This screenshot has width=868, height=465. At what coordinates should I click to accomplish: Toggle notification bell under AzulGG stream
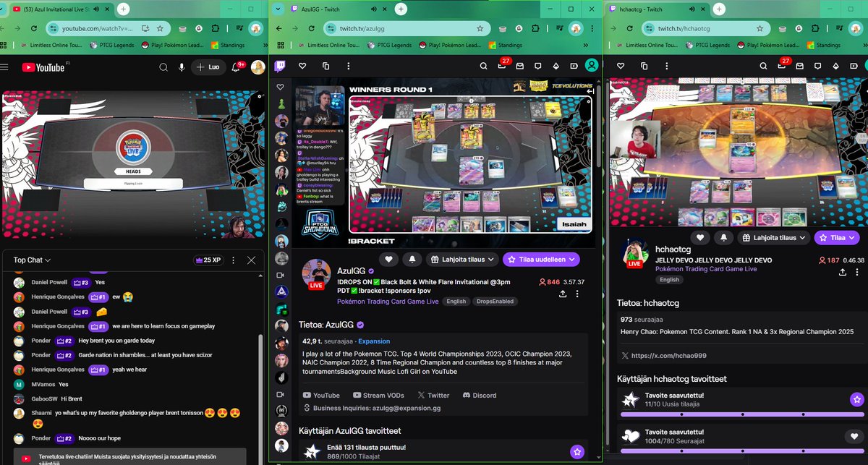click(412, 259)
